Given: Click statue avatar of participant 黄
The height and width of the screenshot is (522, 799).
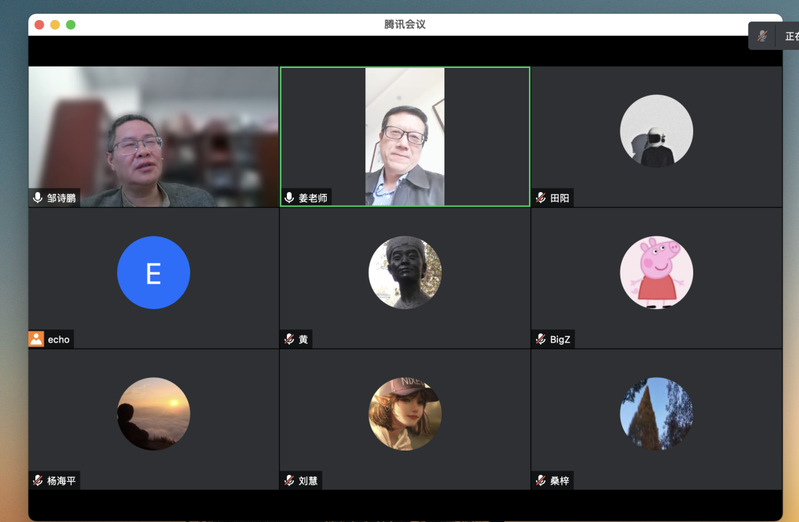Looking at the screenshot, I should click(405, 273).
